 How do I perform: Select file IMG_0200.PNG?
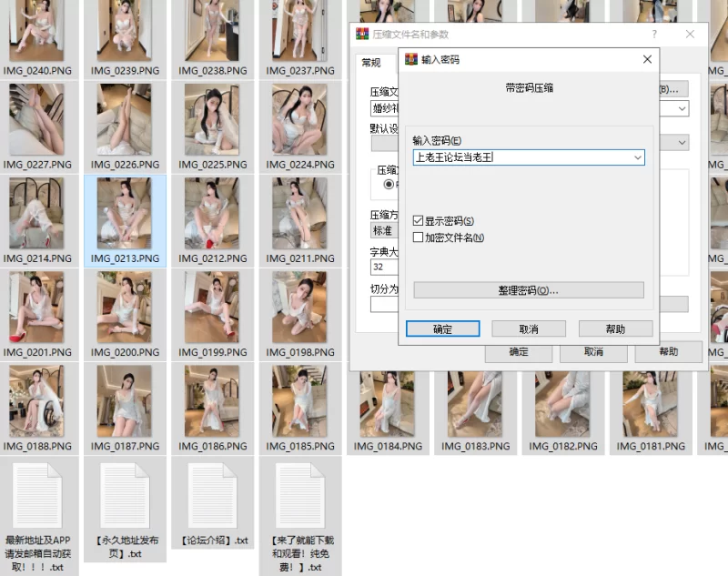[x=125, y=315]
